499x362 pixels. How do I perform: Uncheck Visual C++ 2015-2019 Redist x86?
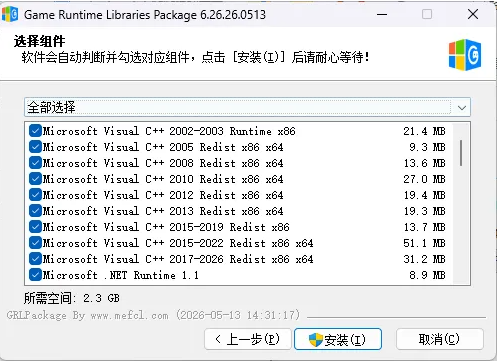(35, 227)
